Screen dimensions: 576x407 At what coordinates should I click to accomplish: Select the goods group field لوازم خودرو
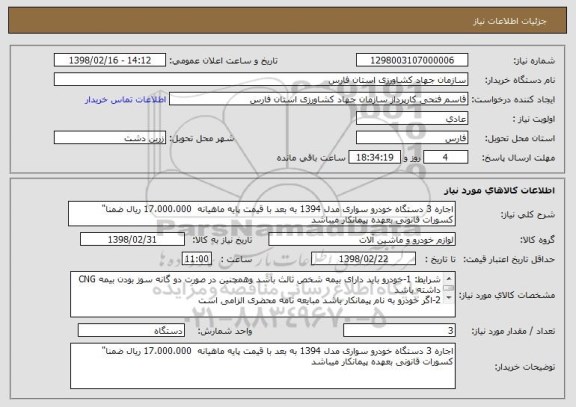(x=362, y=239)
